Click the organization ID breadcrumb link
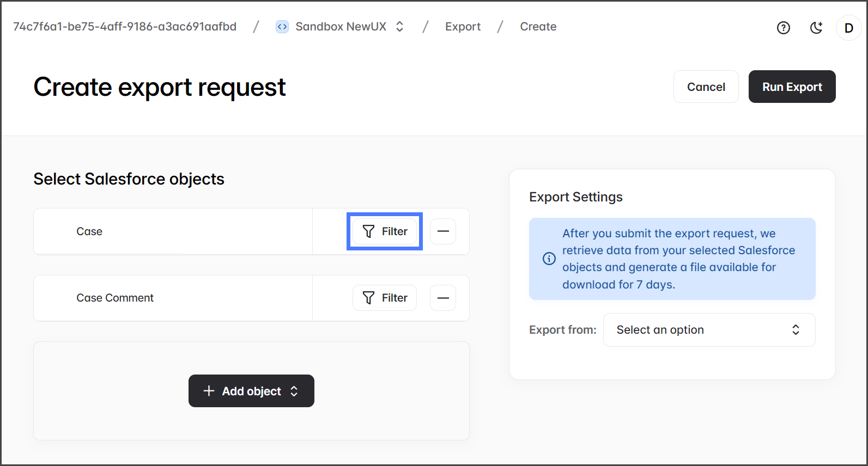This screenshot has width=868, height=466. point(125,27)
